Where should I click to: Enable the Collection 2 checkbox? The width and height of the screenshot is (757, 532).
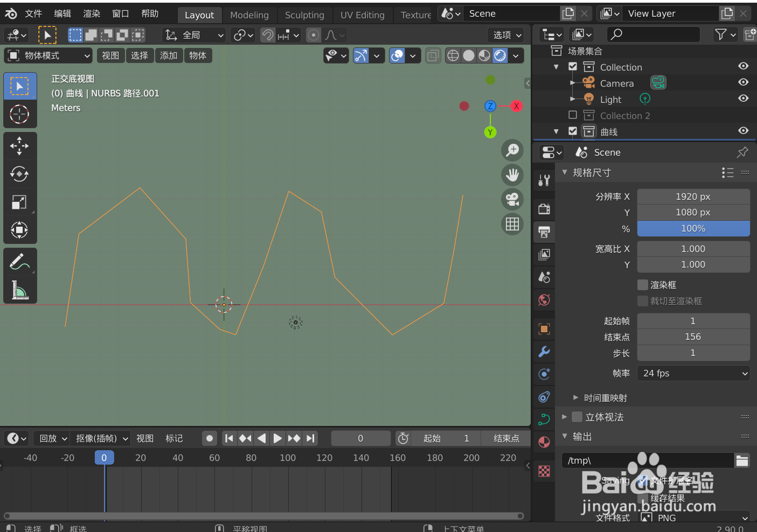(x=573, y=115)
